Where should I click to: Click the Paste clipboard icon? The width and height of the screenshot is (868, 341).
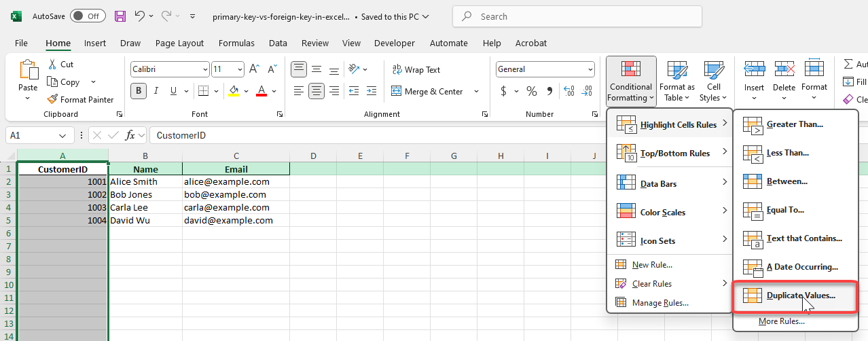[28, 70]
